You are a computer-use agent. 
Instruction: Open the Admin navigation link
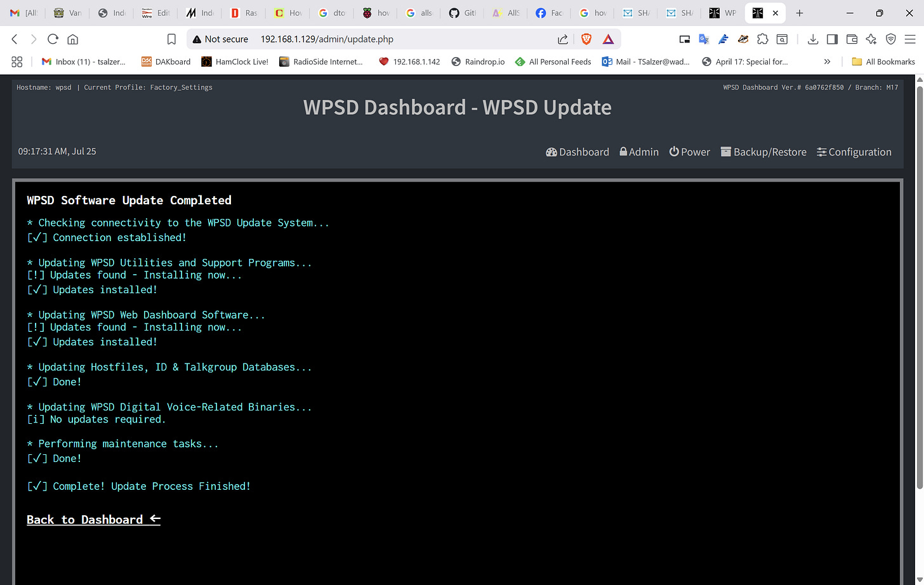[639, 152]
